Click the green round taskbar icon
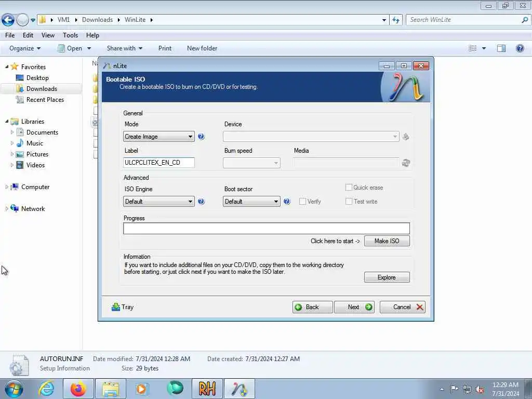Viewport: 532px width, 399px height. (x=175, y=388)
